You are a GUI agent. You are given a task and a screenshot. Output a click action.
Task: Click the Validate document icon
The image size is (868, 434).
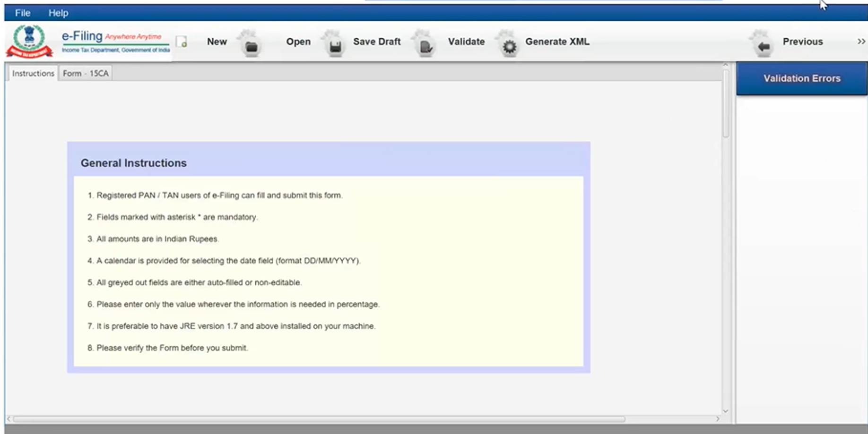[x=425, y=46]
